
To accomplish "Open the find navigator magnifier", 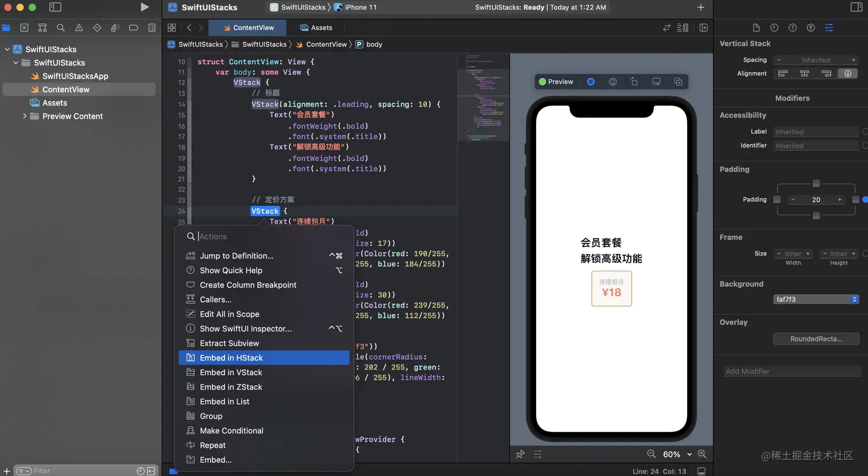I will 61,28.
